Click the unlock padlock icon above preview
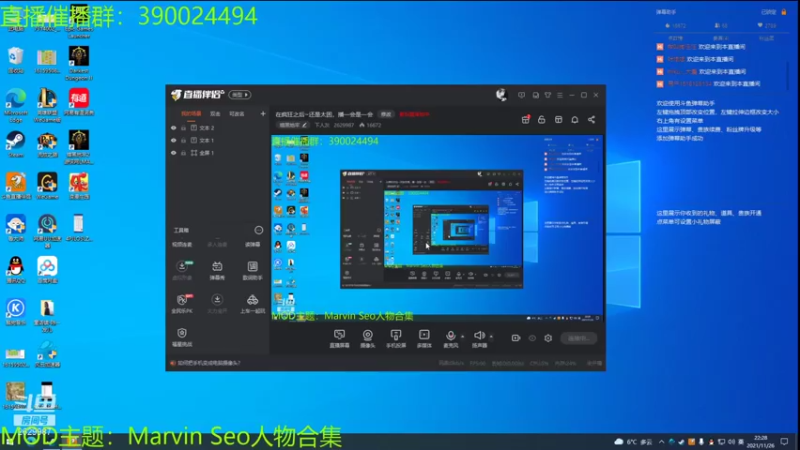This screenshot has height=450, width=800. (542, 119)
